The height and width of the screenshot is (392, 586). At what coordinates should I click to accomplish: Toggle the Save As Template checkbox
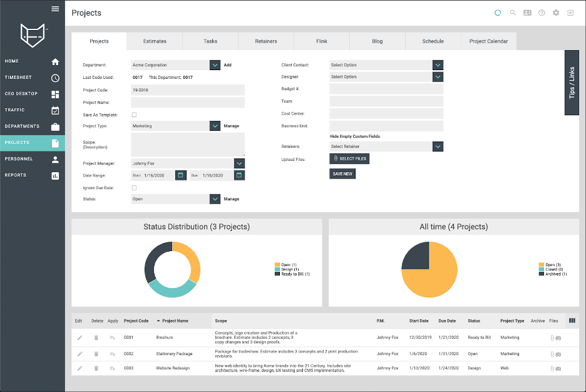coord(134,115)
